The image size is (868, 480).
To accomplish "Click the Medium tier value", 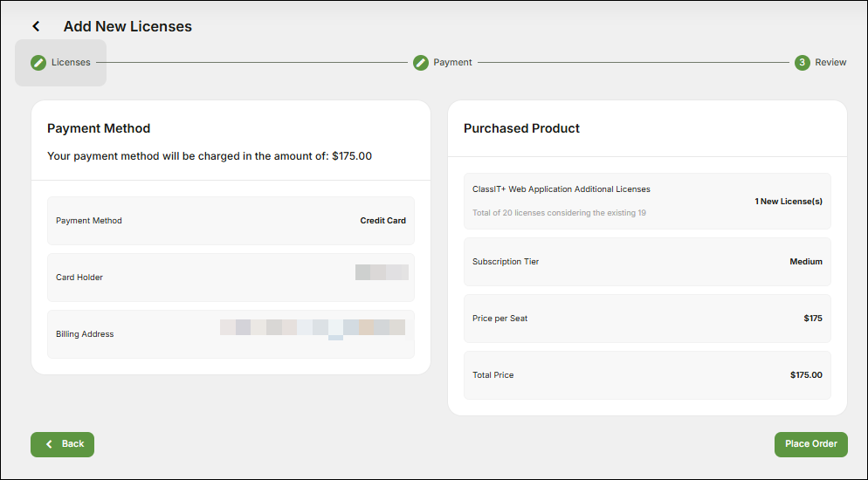I will pyautogui.click(x=806, y=262).
